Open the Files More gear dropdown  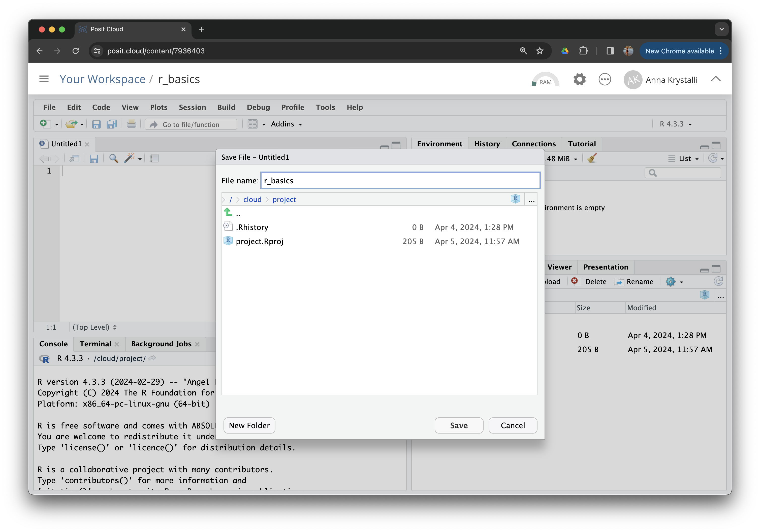click(674, 282)
